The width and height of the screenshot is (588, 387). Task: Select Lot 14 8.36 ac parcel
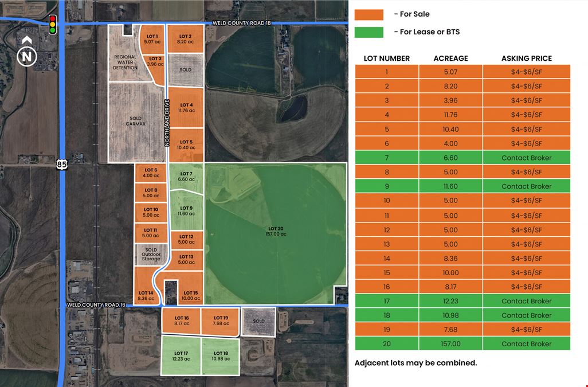pyautogui.click(x=146, y=287)
